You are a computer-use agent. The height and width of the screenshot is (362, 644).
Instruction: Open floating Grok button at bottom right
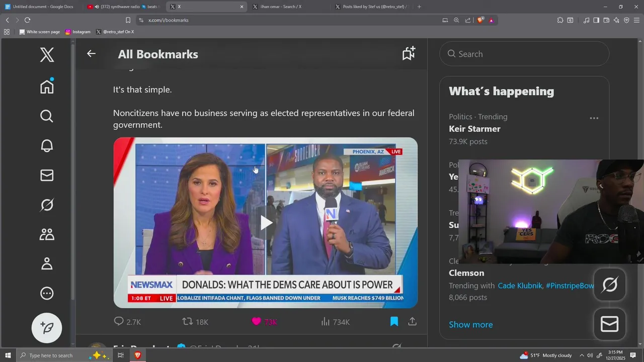[x=610, y=285]
